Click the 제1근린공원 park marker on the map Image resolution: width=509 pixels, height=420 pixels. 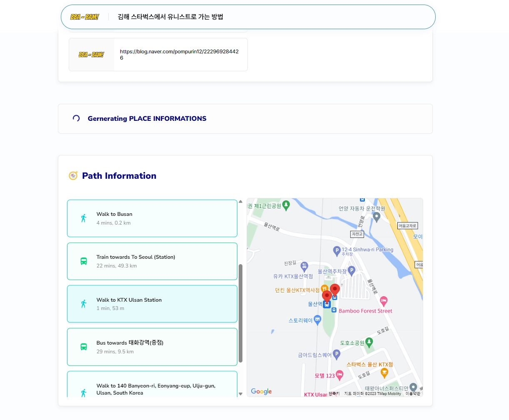[x=286, y=205]
